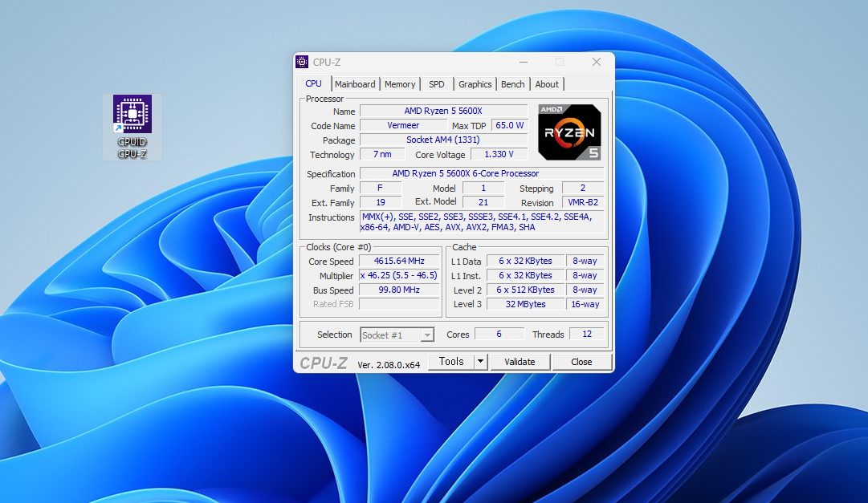Click the AMD Ryzen 5 logo image

coord(569,132)
